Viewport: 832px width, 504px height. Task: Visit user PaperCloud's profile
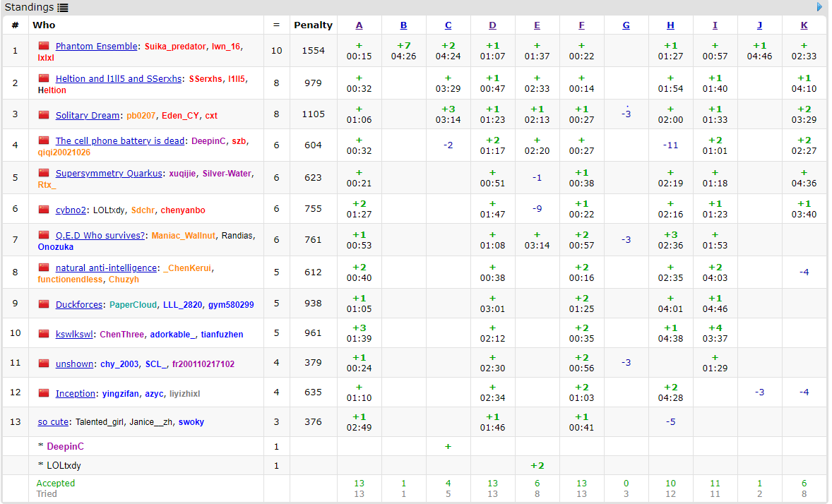pyautogui.click(x=133, y=305)
